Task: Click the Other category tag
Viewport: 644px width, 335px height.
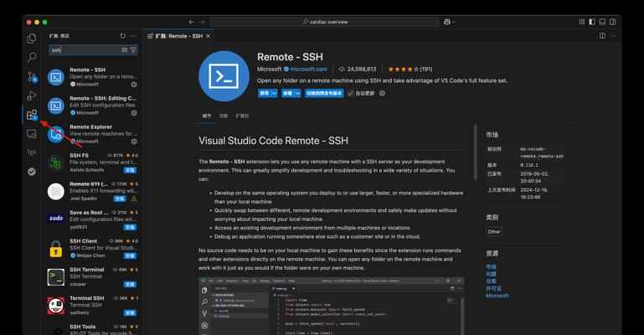Action: pyautogui.click(x=494, y=231)
